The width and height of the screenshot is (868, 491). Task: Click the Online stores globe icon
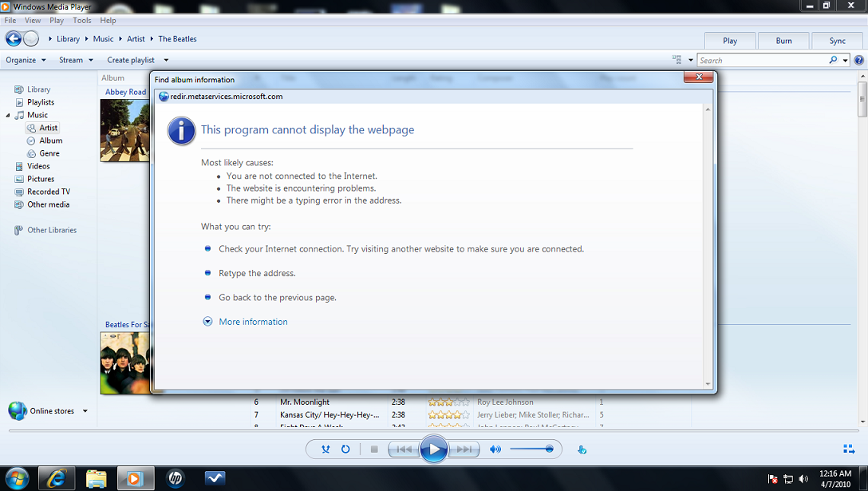pos(18,410)
